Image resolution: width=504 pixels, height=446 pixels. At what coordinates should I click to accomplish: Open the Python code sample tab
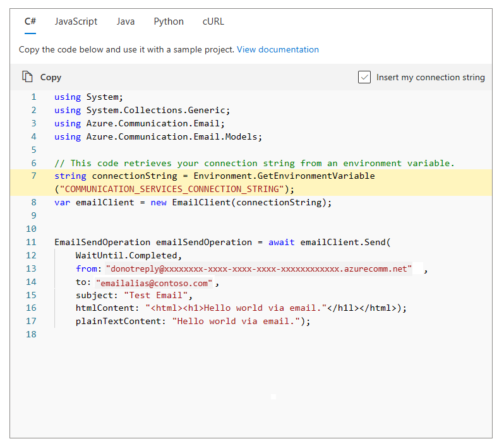click(169, 21)
